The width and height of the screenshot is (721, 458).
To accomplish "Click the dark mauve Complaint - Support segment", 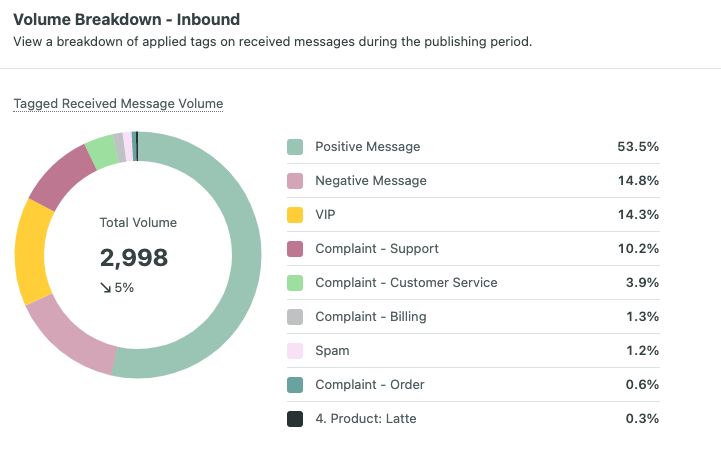I will pyautogui.click(x=61, y=173).
